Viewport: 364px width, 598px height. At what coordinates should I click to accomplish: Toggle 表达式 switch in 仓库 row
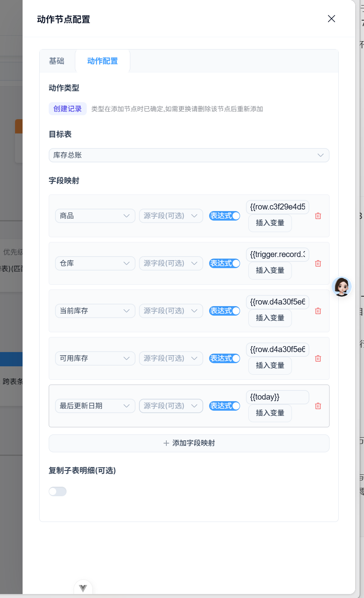225,263
